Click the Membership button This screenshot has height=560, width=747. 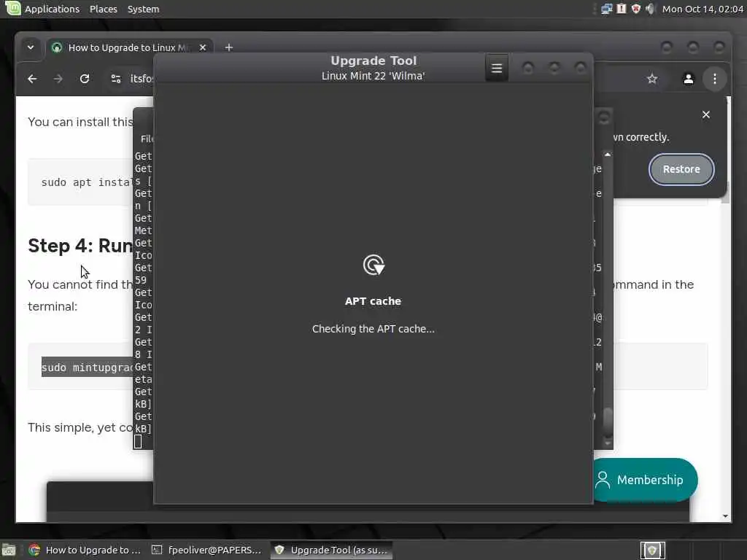(x=645, y=480)
